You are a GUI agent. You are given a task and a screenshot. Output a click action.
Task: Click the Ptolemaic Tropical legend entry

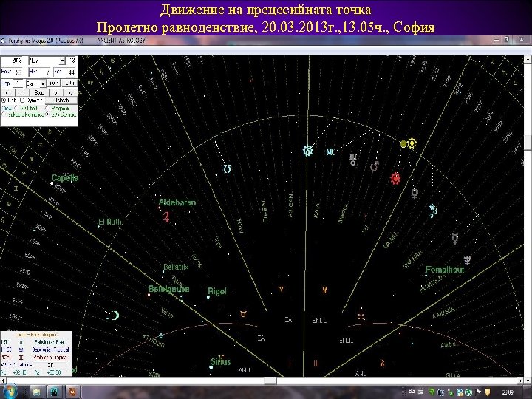(50, 357)
